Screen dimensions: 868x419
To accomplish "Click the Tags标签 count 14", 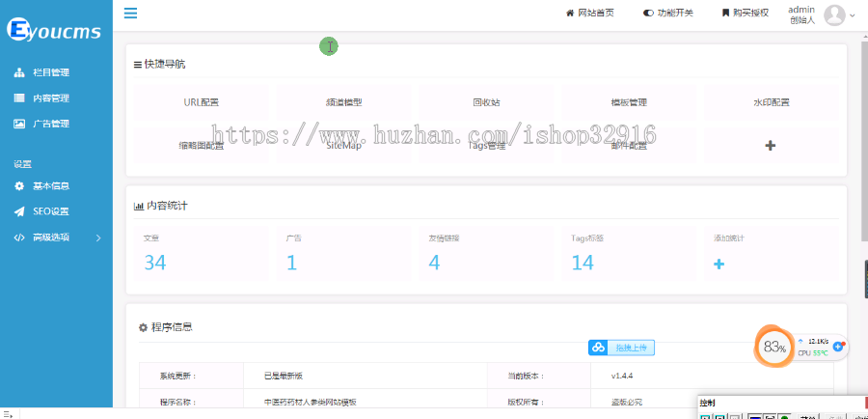I will [583, 263].
